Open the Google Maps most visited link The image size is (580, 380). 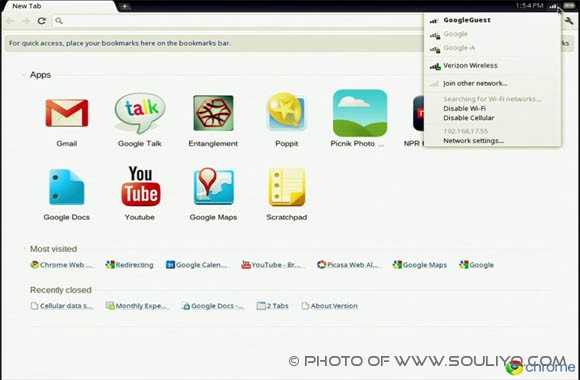tap(420, 265)
